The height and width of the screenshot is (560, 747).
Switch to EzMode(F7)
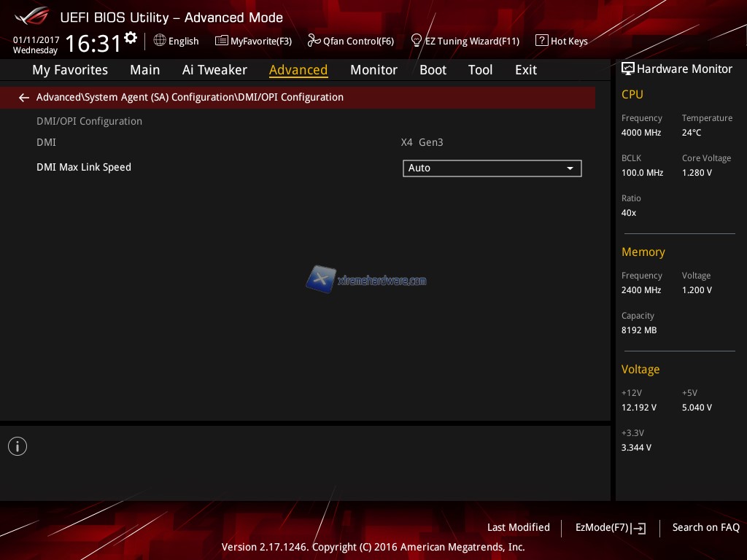[x=610, y=527]
